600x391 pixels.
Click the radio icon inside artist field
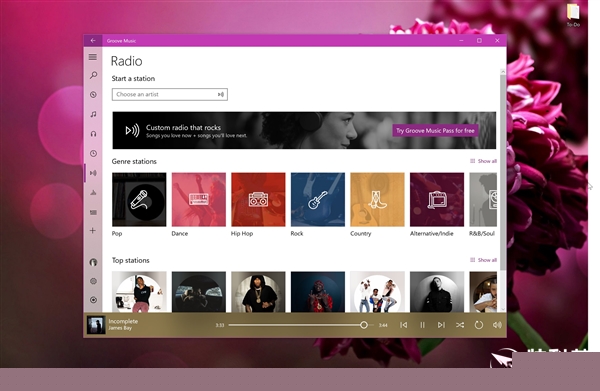[x=221, y=94]
